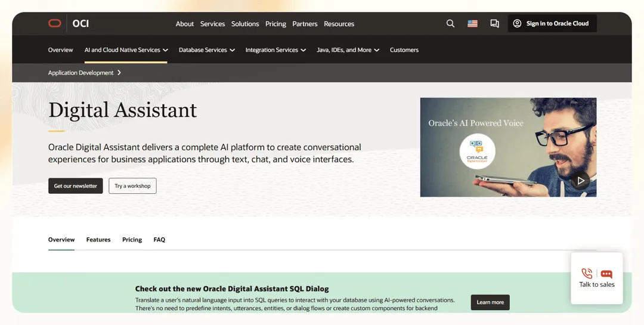Click the OCI text logo
This screenshot has width=644, height=325.
coord(80,23)
